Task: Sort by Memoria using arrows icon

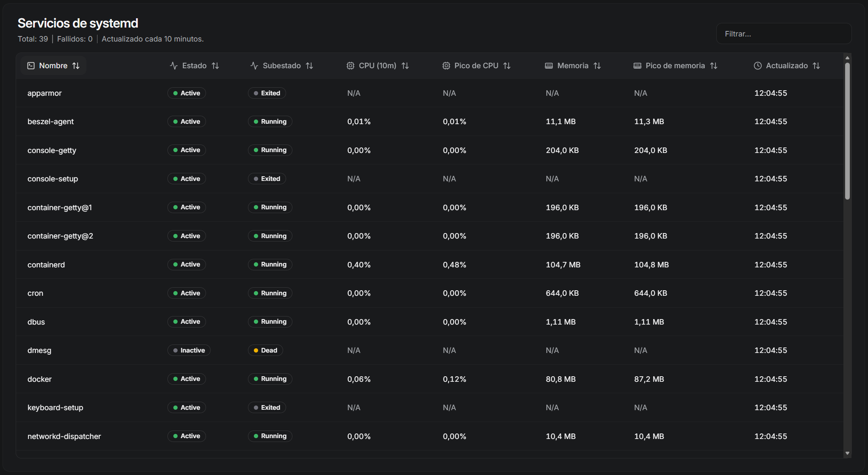Action: point(597,66)
